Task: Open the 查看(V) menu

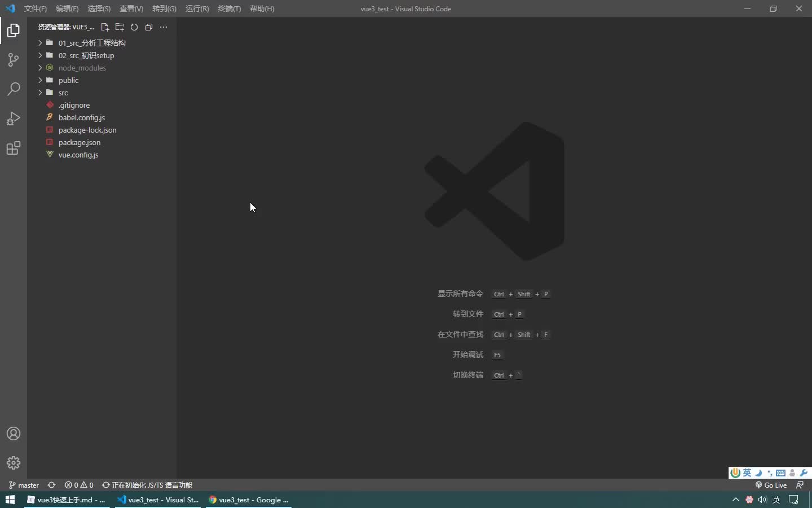Action: click(131, 8)
